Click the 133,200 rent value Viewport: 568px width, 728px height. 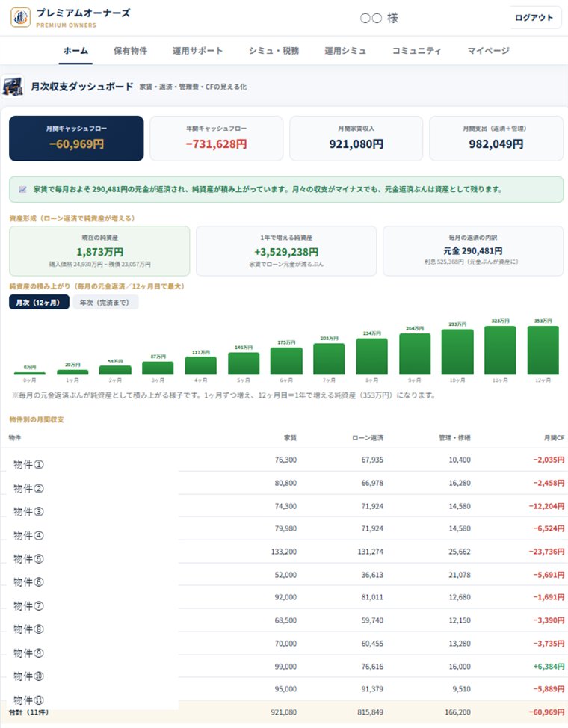click(x=284, y=552)
